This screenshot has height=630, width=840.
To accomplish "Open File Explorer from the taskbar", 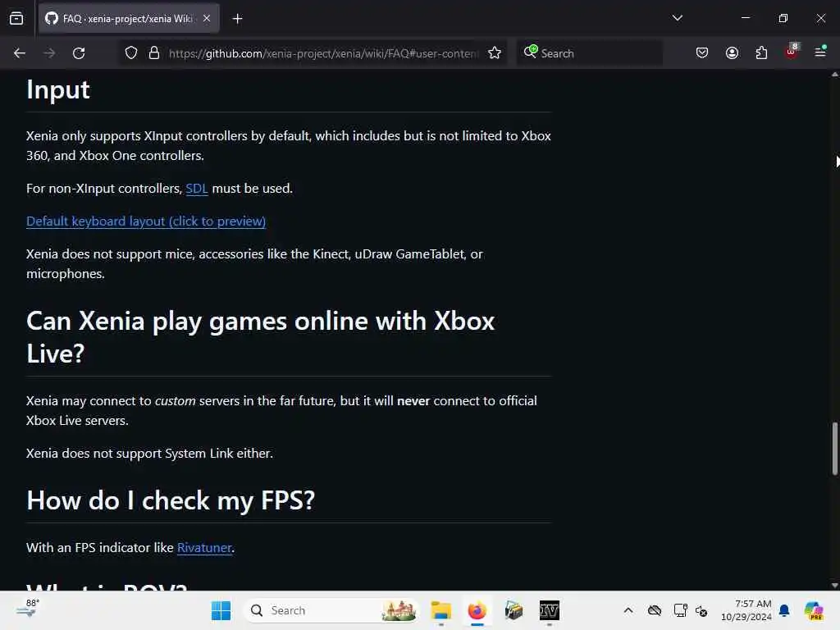I will click(x=441, y=610).
